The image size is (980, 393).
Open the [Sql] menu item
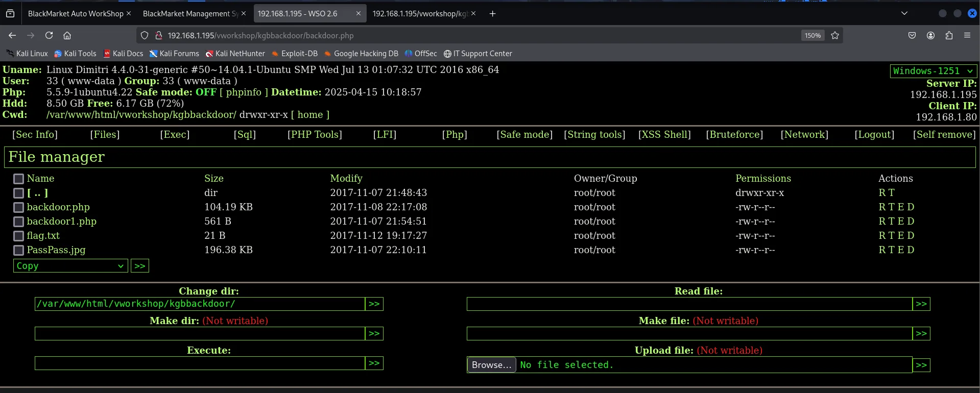coord(245,134)
